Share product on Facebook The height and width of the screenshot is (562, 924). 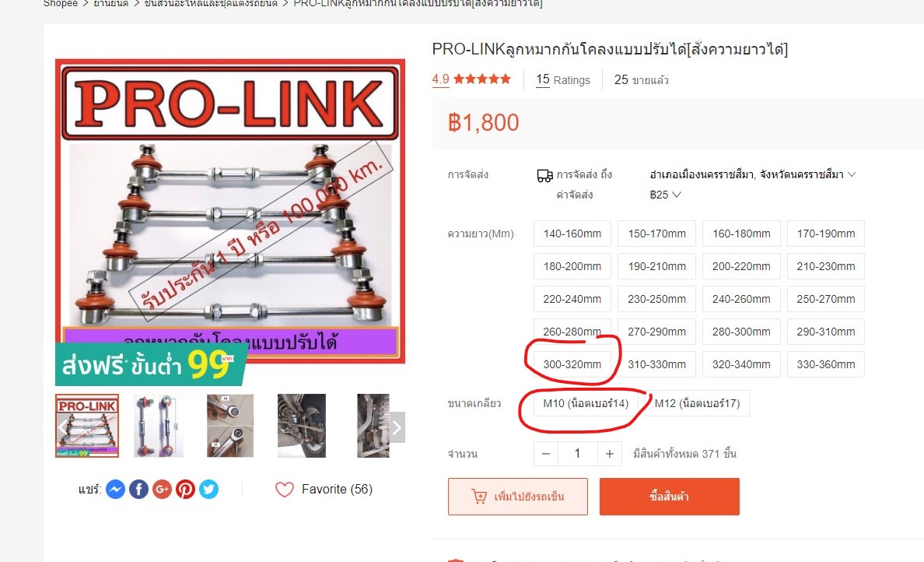(138, 489)
